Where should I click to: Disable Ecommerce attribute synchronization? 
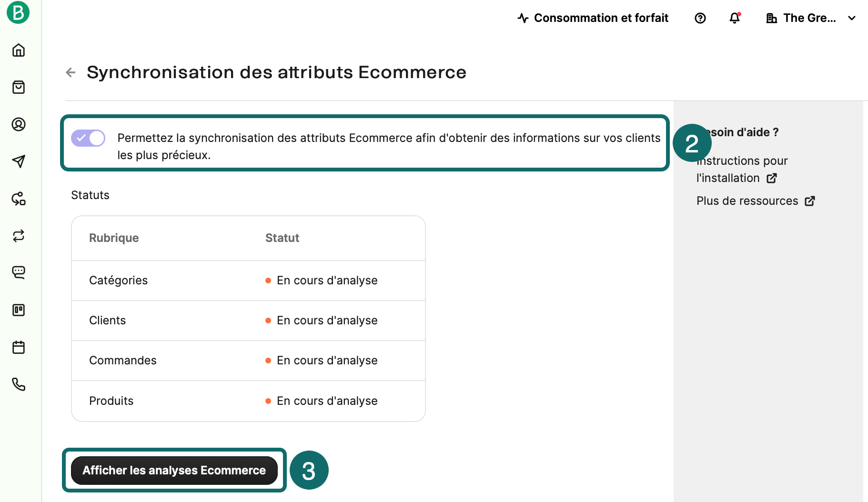click(88, 138)
